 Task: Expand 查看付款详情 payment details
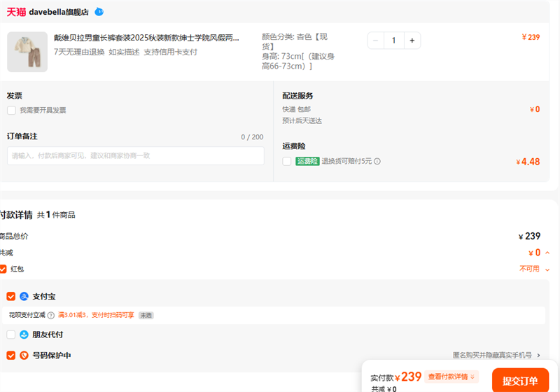[451, 377]
